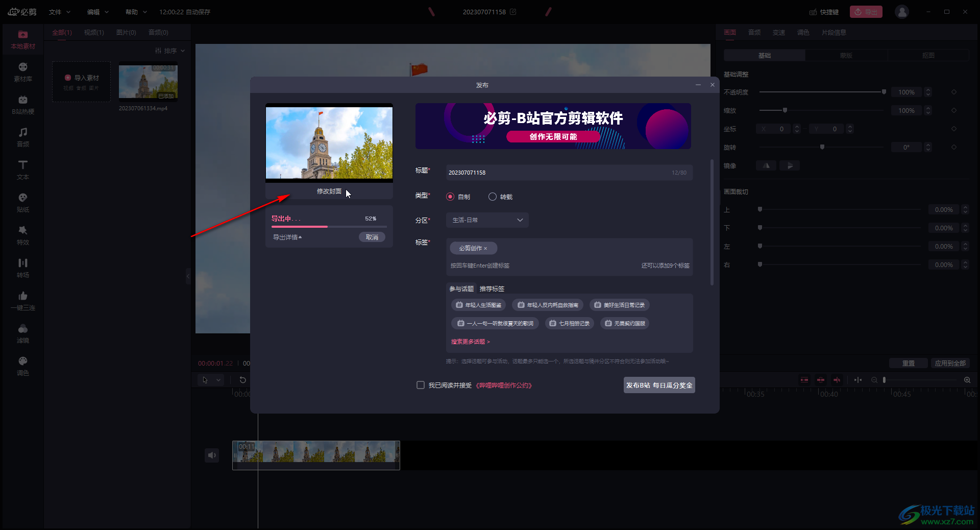Open the 文件 menu dropdown
This screenshot has height=530, width=980.
coord(60,12)
